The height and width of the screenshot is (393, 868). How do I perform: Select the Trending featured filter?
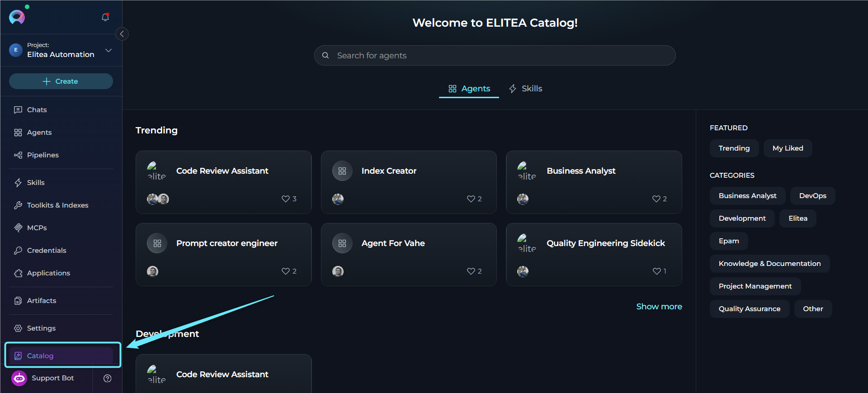pos(734,148)
